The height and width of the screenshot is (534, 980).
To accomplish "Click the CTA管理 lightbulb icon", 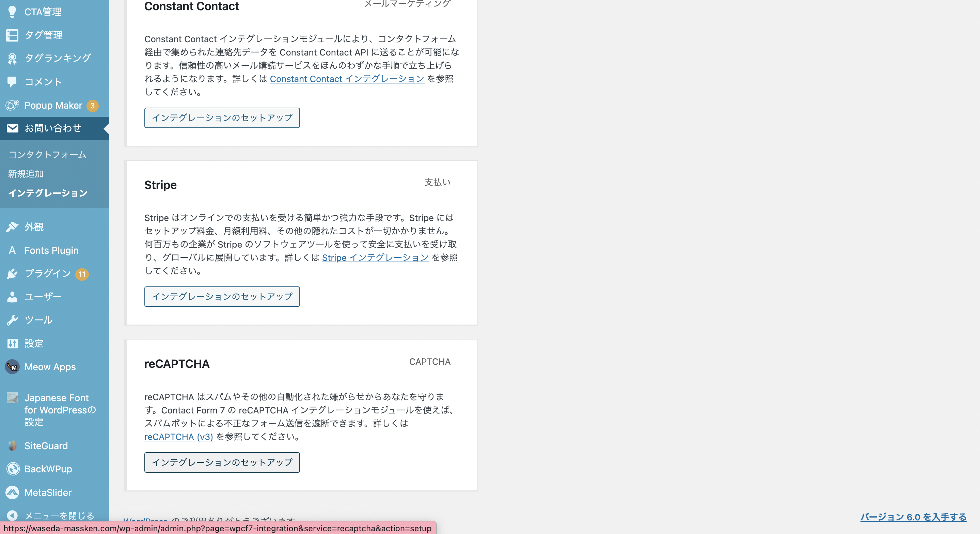I will pos(12,12).
